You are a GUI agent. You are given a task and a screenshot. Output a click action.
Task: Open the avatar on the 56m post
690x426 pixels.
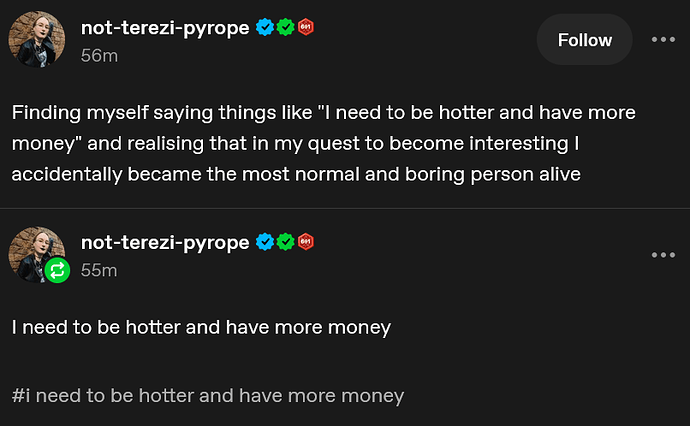(x=37, y=40)
